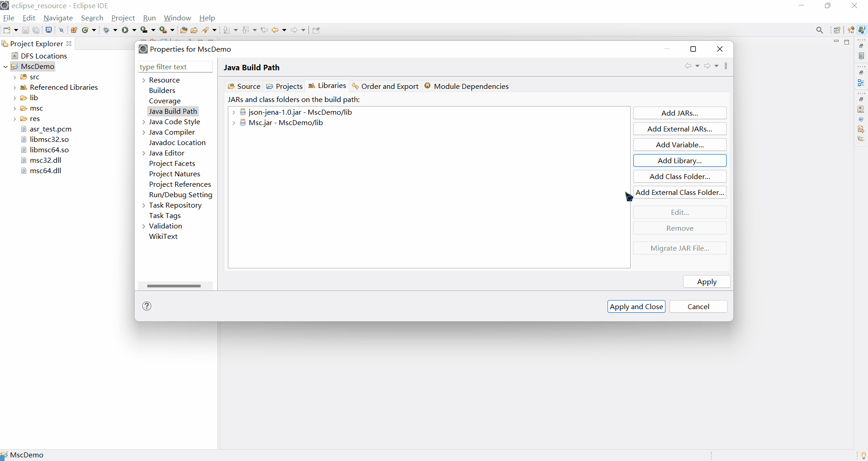This screenshot has width=868, height=461.
Task: Expand the src folder in Project Explorer
Action: point(15,77)
